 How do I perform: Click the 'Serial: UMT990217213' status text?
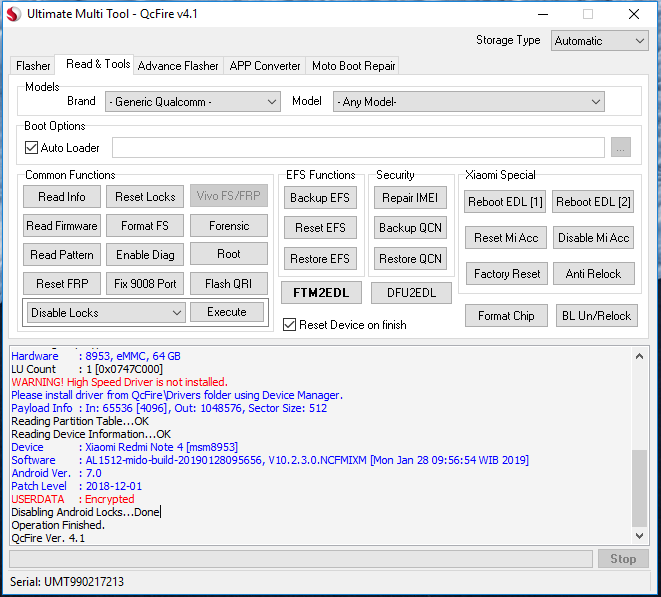[67, 582]
